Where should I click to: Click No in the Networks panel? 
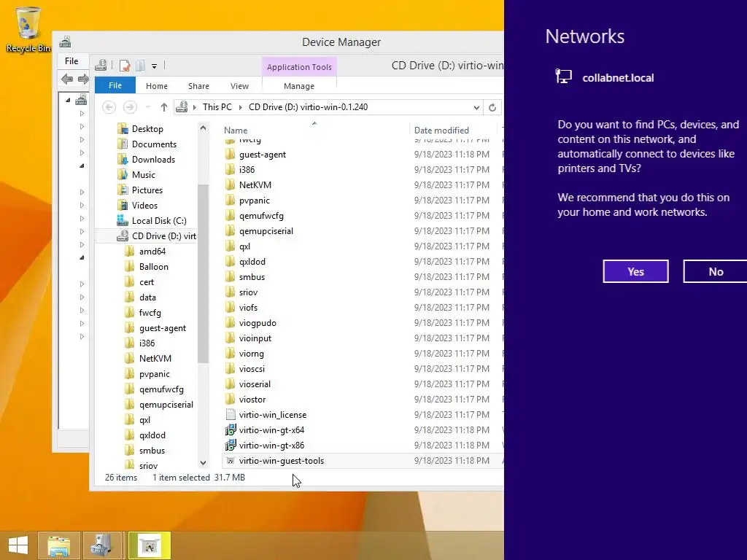(x=715, y=271)
